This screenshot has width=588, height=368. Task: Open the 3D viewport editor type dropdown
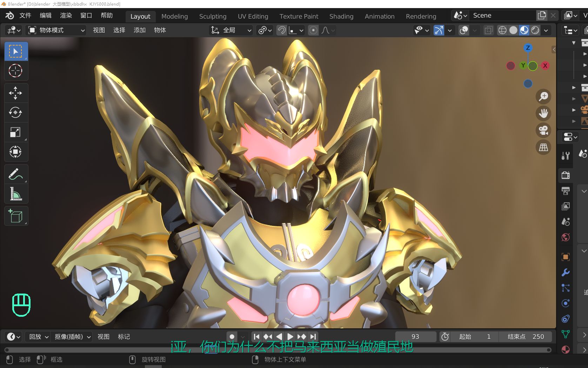click(14, 30)
